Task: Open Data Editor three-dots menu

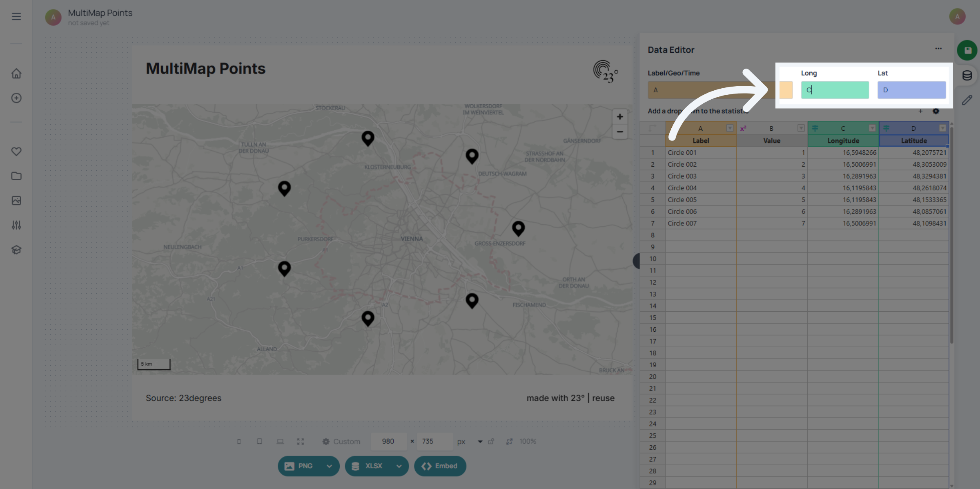Action: coord(938,49)
